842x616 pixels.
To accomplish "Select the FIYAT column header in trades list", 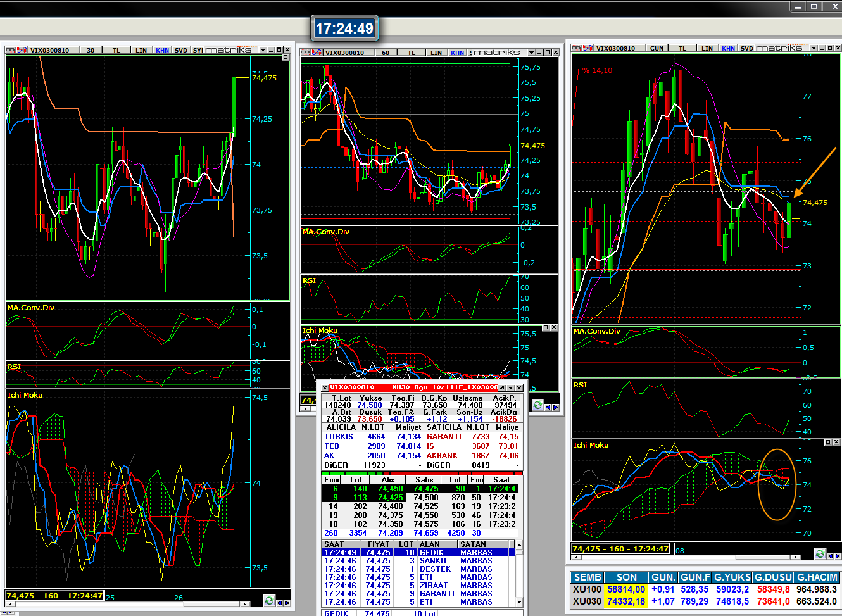I will coord(378,544).
